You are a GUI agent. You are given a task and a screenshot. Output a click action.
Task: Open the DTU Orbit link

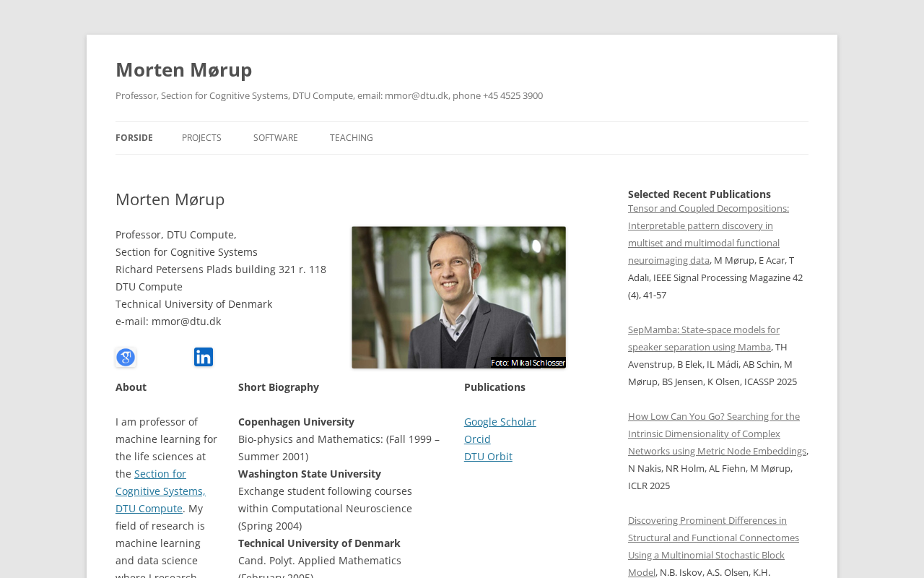pos(488,457)
